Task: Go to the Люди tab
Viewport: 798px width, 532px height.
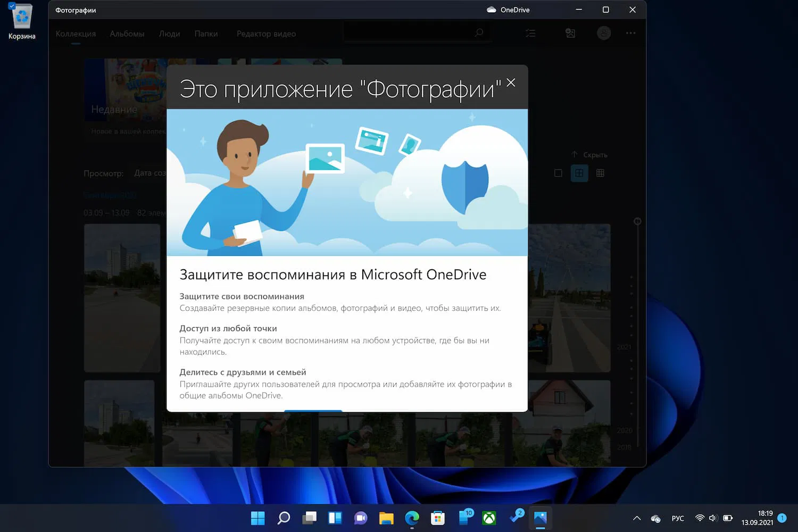Action: pos(169,34)
